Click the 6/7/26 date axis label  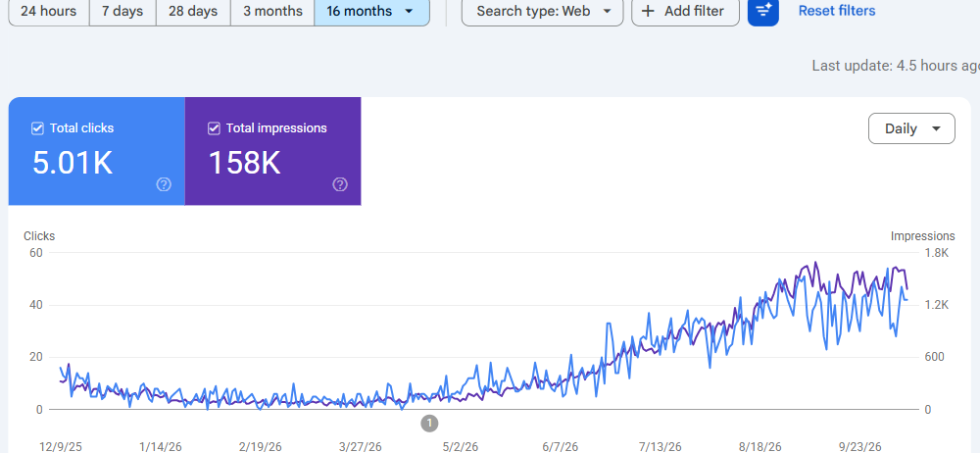[560, 447]
